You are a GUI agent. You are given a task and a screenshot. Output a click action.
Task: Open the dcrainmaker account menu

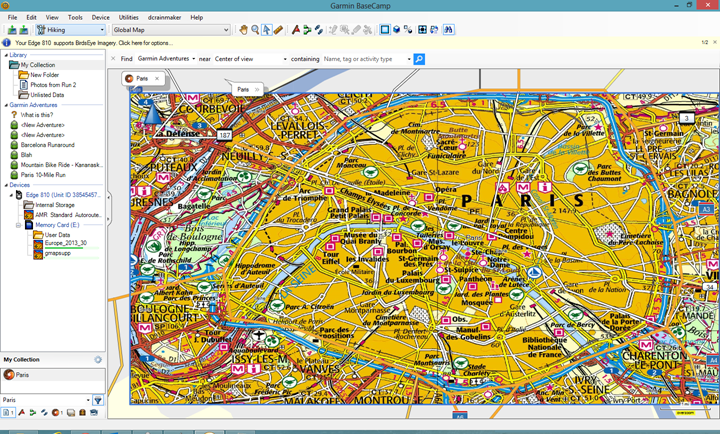tap(164, 17)
